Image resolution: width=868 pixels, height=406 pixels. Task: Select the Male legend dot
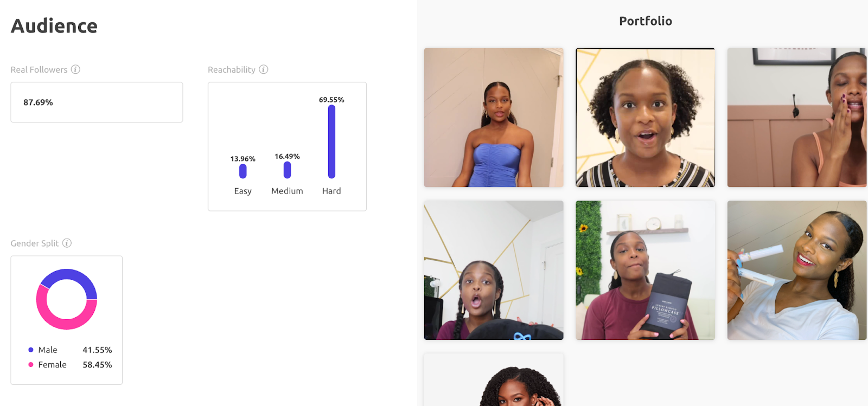[x=31, y=350]
